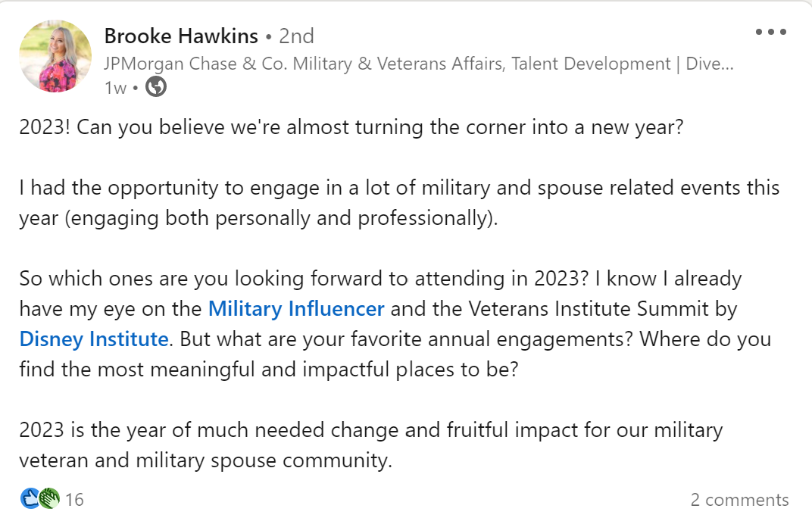Click the JPMorgan Chase headline under the name
This screenshot has height=518, width=812.
418,64
